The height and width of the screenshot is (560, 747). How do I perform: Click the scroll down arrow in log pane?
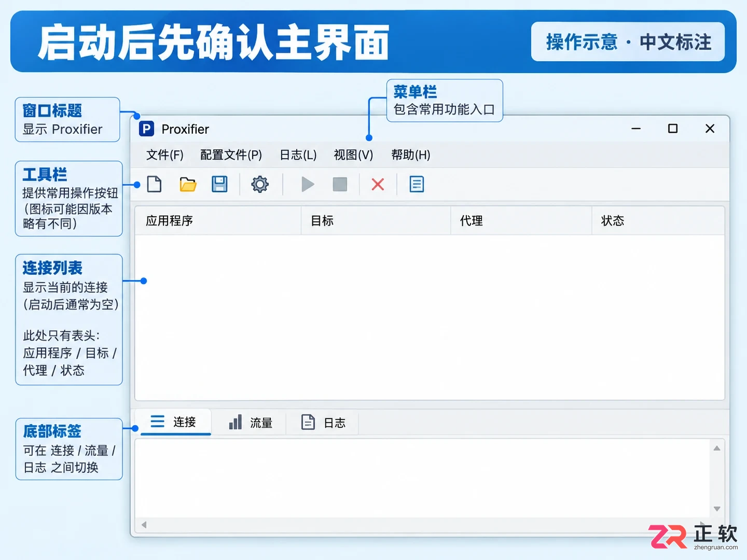[x=717, y=509]
